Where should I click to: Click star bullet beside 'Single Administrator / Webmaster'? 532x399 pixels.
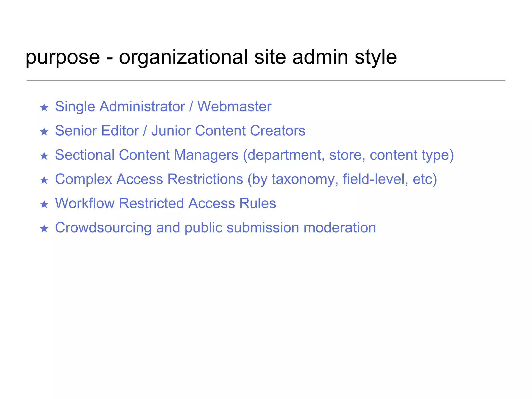[44, 107]
